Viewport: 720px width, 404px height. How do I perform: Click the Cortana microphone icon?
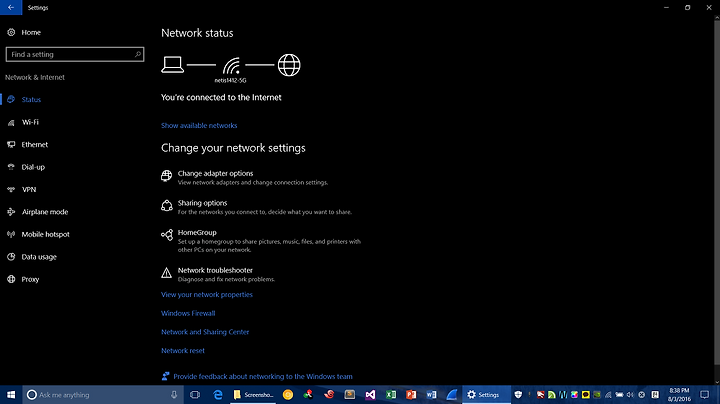point(174,395)
